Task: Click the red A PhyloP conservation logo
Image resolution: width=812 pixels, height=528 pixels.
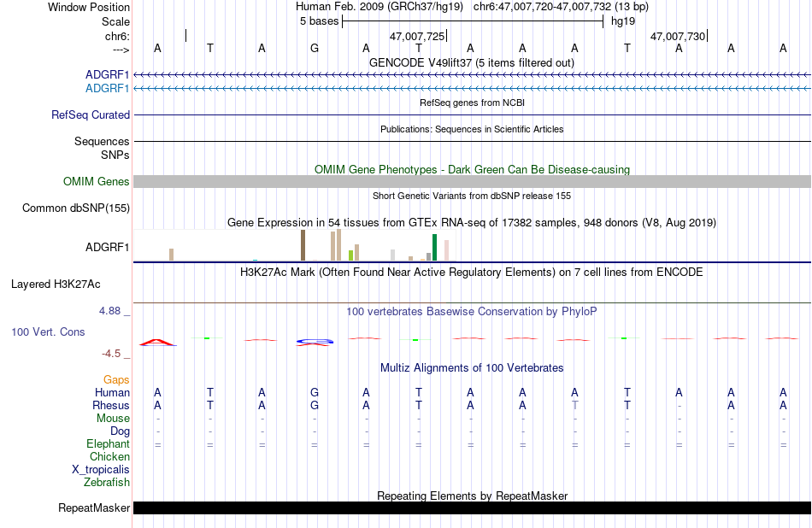Action: (157, 342)
